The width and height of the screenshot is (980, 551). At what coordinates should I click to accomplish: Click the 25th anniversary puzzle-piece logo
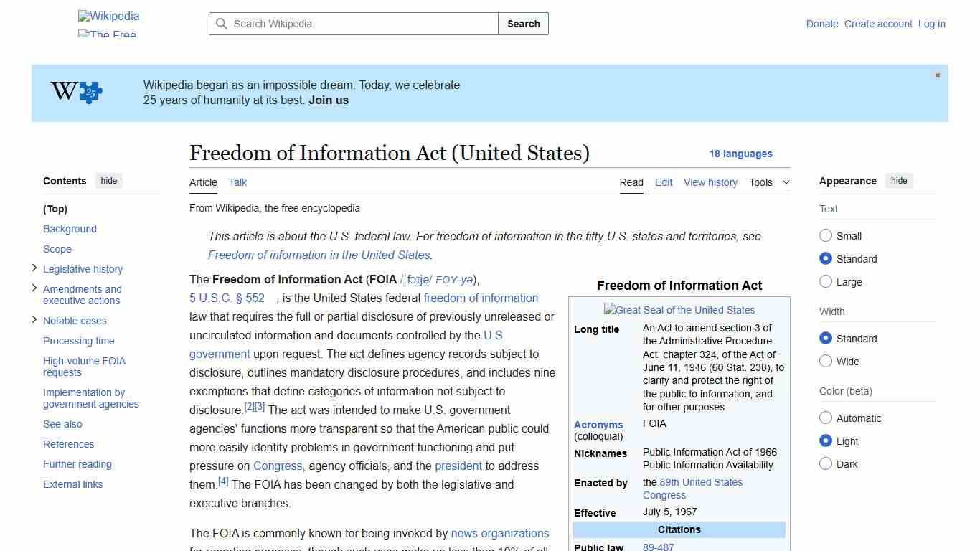[x=75, y=92]
